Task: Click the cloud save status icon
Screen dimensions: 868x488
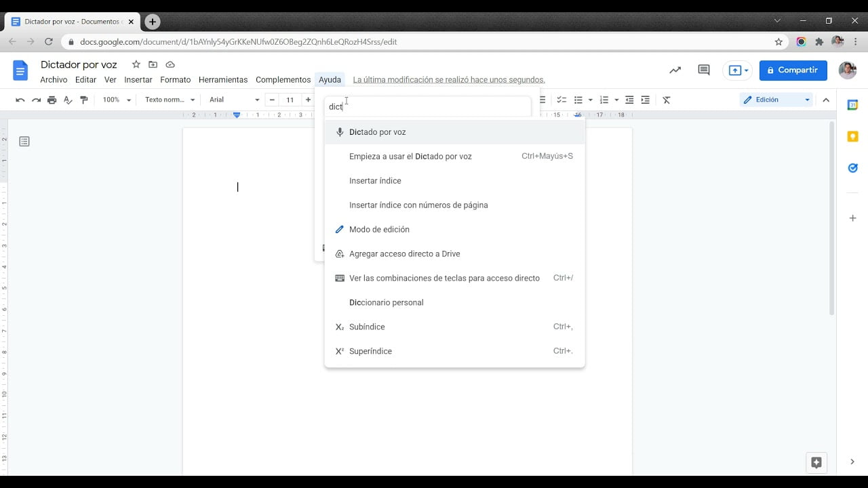Action: click(x=170, y=64)
